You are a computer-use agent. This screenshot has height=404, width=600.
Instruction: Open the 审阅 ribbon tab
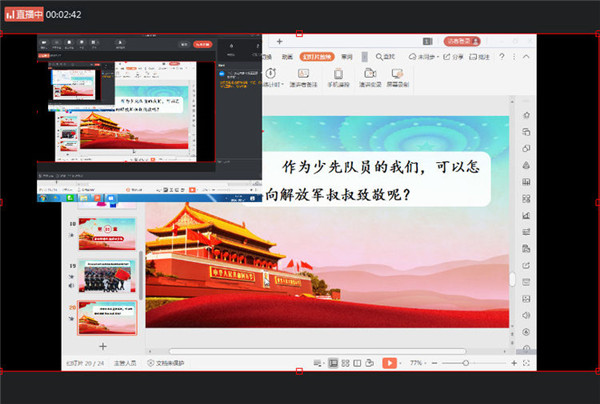point(347,57)
